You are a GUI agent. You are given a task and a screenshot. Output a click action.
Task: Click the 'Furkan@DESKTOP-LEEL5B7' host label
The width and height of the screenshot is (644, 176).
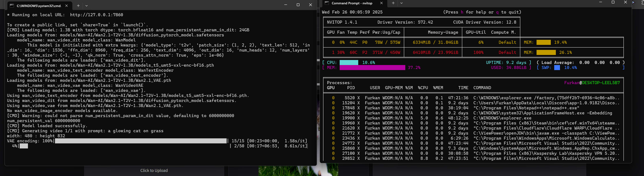pos(592,83)
